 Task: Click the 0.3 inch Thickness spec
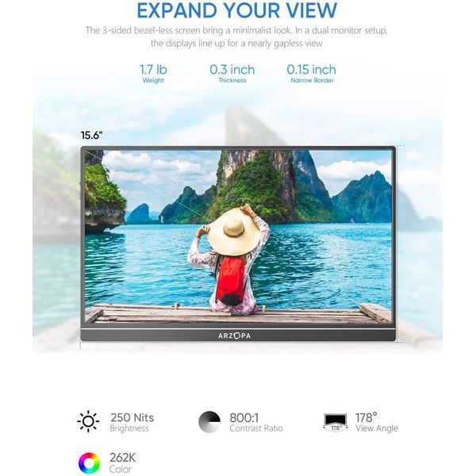pos(232,73)
